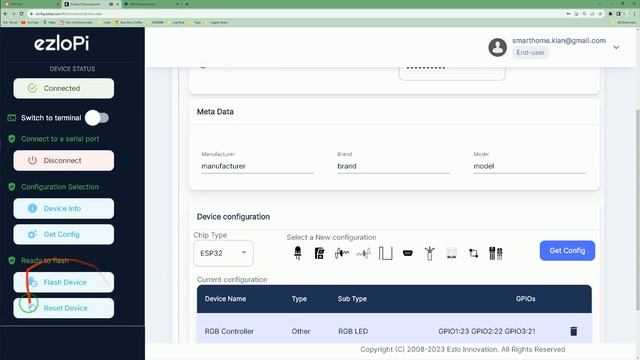Click the sidebar Get Config button
640x360 pixels.
coord(64,234)
